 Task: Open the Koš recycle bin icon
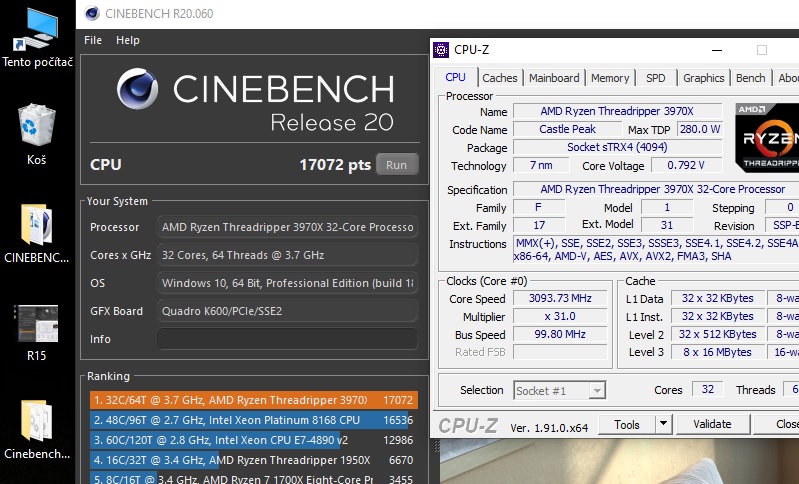(37, 134)
